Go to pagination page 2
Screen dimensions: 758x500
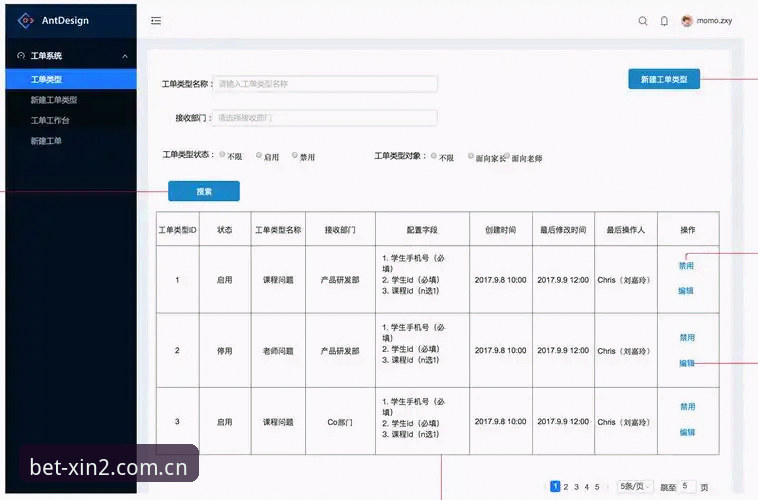coord(566,487)
